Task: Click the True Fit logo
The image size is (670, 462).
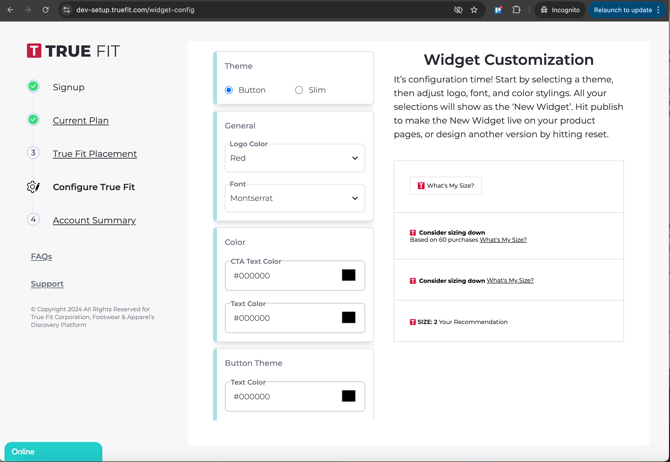Action: tap(73, 51)
